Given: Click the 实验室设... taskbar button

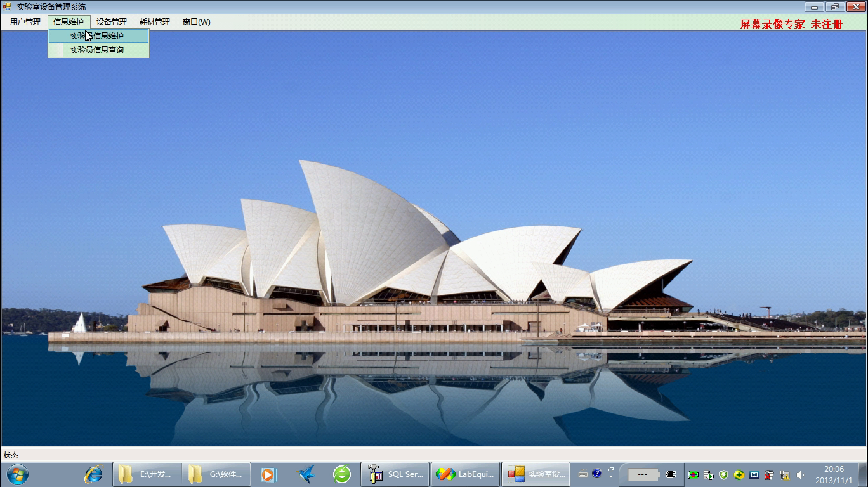Looking at the screenshot, I should pyautogui.click(x=536, y=474).
